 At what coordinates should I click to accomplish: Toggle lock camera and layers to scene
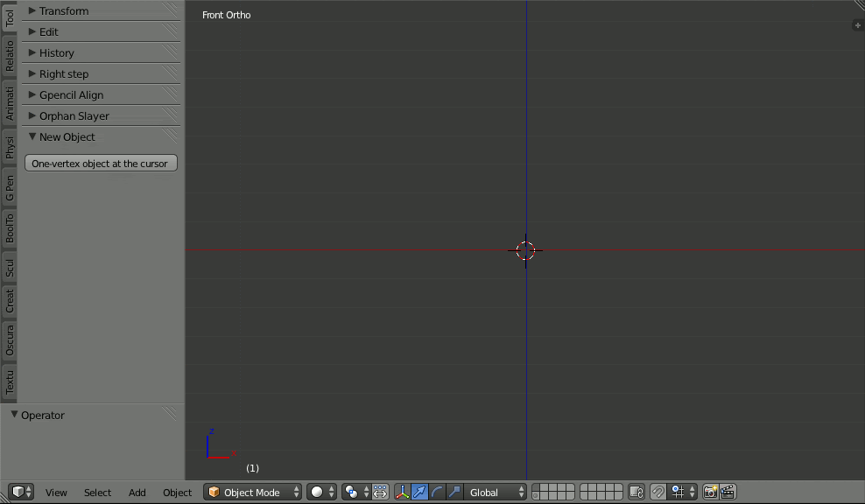[636, 492]
